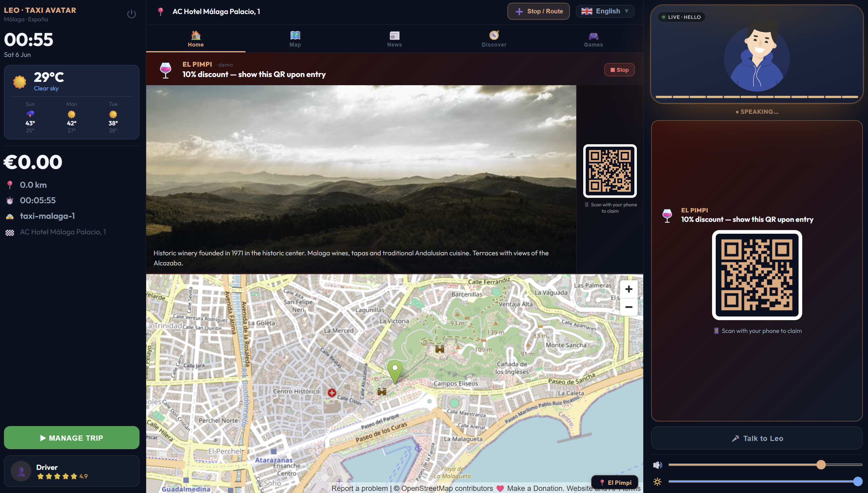The image size is (868, 493).
Task: Click the driver avatar picture
Action: tap(21, 471)
